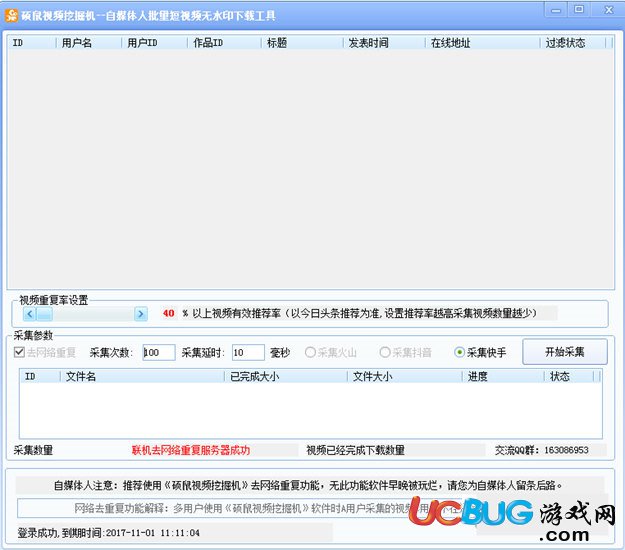Click the ID column header in the download list

[40, 376]
